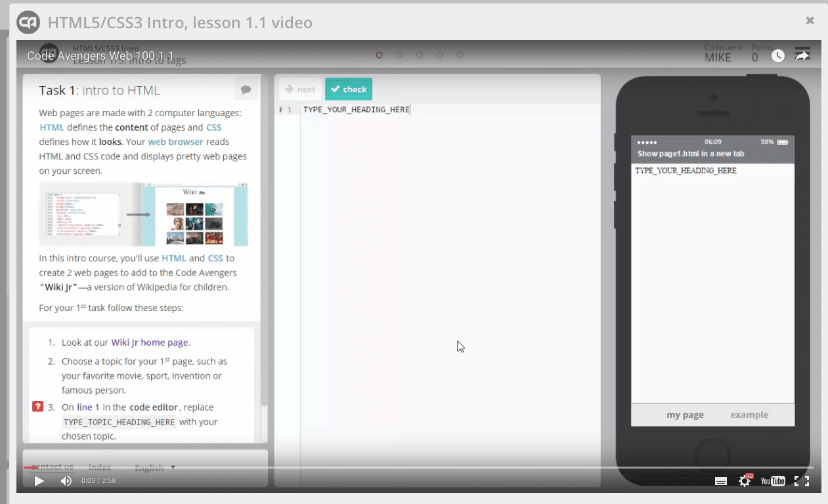The image size is (828, 504).
Task: Play the YouTube video
Action: click(x=39, y=481)
